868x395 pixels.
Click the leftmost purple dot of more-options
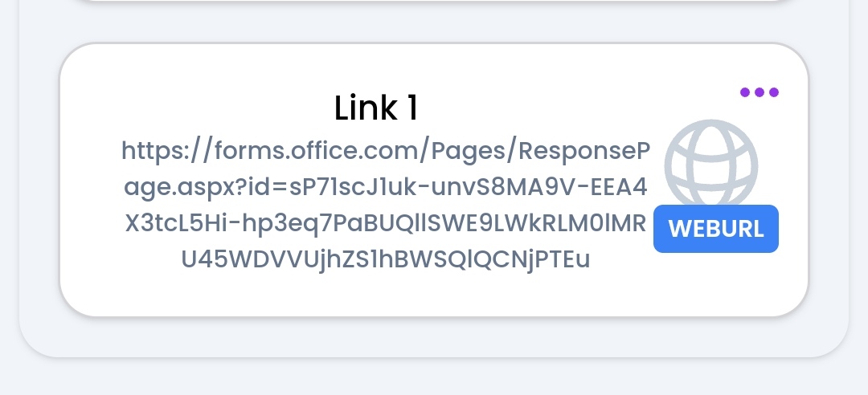click(x=745, y=92)
